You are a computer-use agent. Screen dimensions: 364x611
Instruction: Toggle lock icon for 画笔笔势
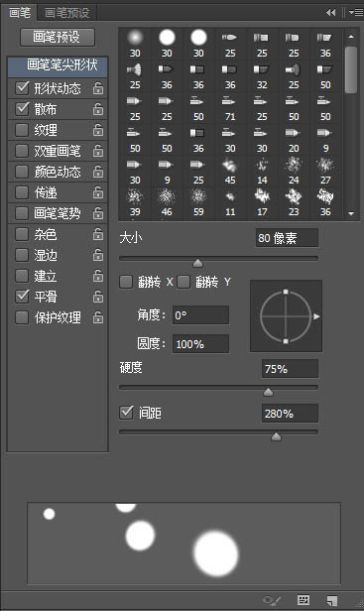coord(98,213)
